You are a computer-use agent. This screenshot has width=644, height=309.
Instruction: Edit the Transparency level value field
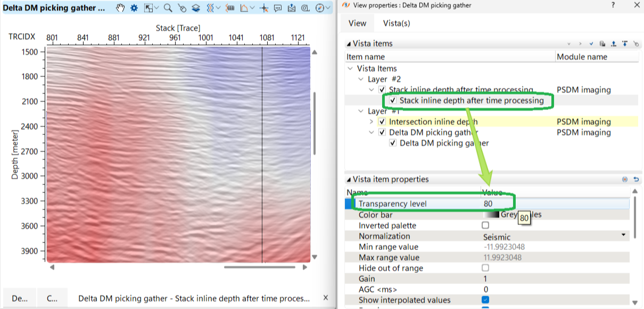554,204
